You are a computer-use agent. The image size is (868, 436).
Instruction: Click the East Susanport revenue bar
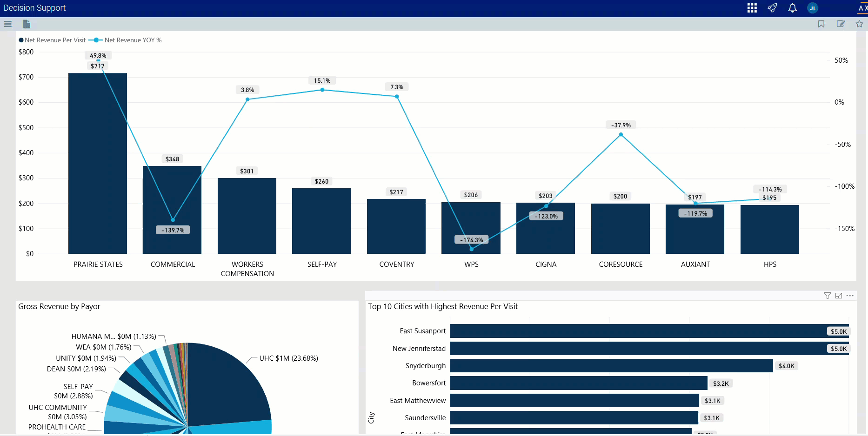click(637, 331)
